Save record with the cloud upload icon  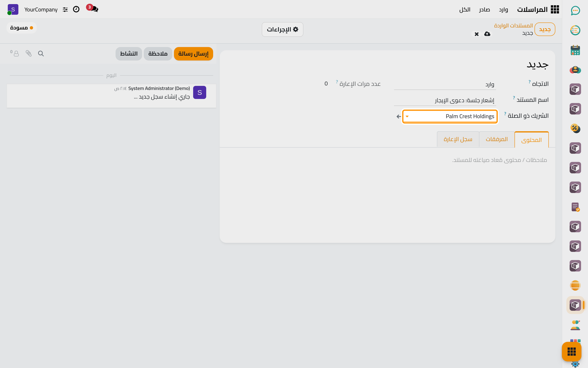point(487,34)
